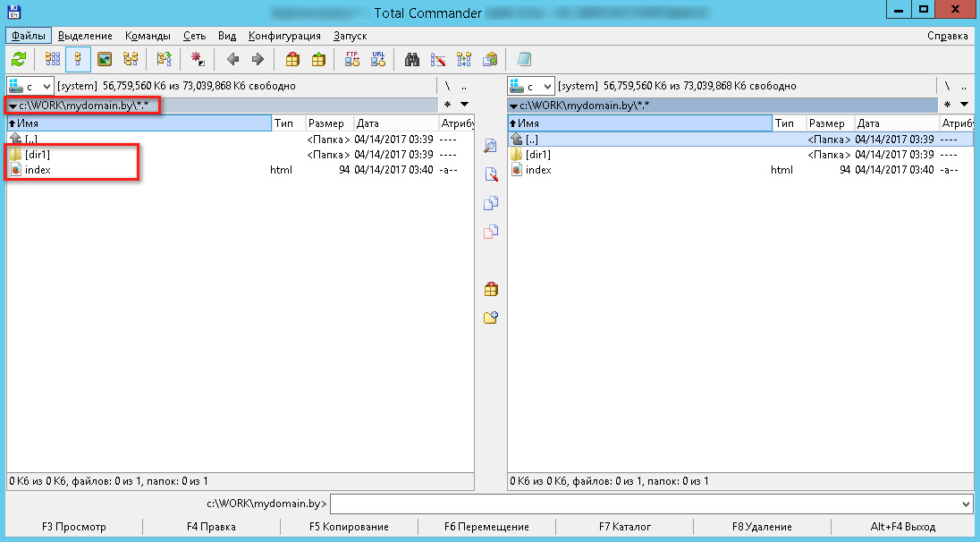Open left panel drive c dropdown
The width and height of the screenshot is (980, 542).
tap(30, 86)
